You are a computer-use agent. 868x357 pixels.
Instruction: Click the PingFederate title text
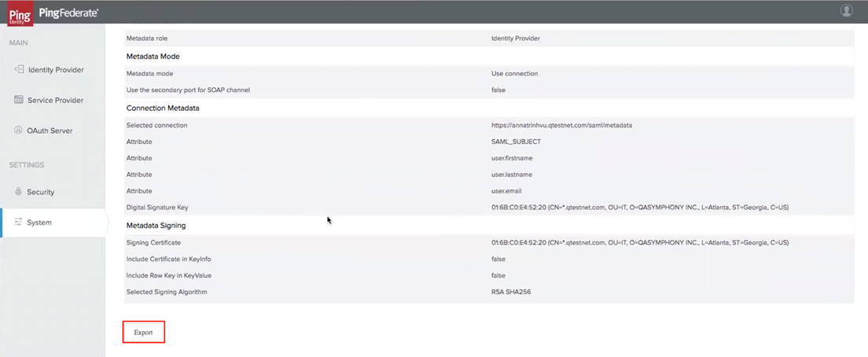68,12
